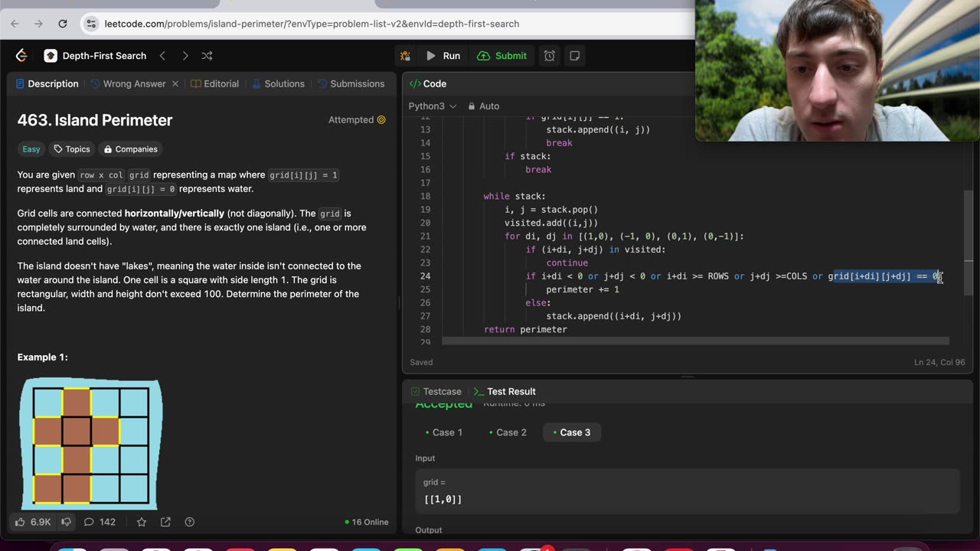Select the Code panel tab
The width and height of the screenshot is (980, 551).
click(x=428, y=83)
